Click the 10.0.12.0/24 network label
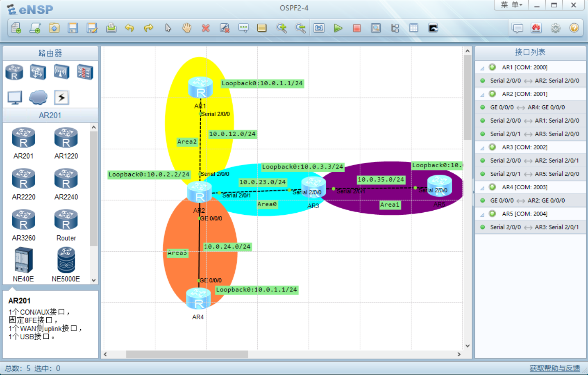 point(232,134)
